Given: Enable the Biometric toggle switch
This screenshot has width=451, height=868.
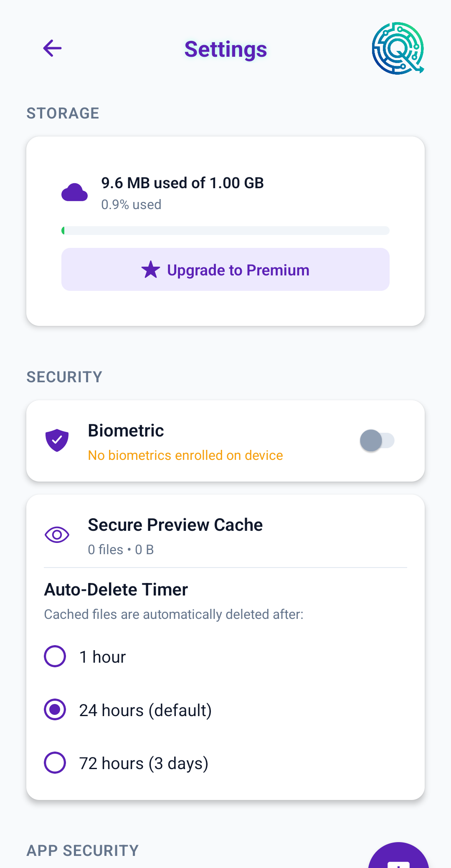Looking at the screenshot, I should (x=377, y=441).
